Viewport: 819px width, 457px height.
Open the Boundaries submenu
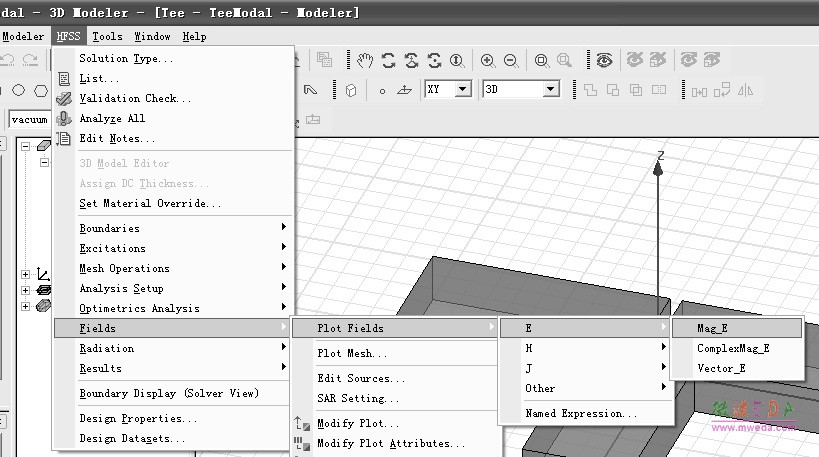(172, 228)
